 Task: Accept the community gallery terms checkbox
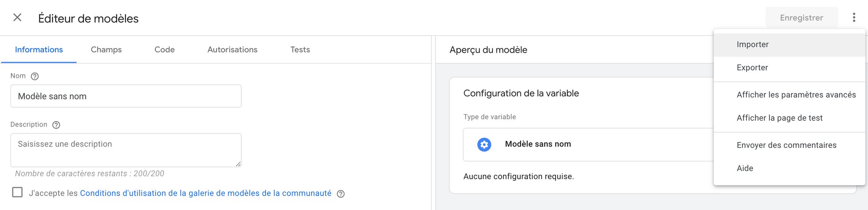pyautogui.click(x=17, y=192)
